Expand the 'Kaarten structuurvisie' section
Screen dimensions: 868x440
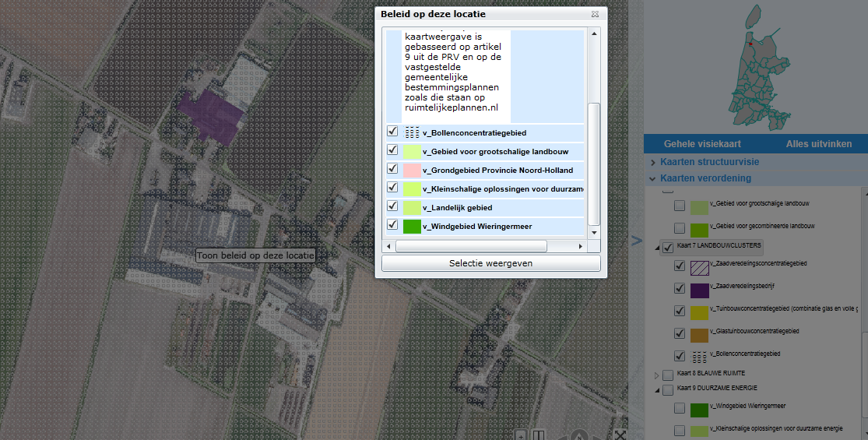[652, 162]
